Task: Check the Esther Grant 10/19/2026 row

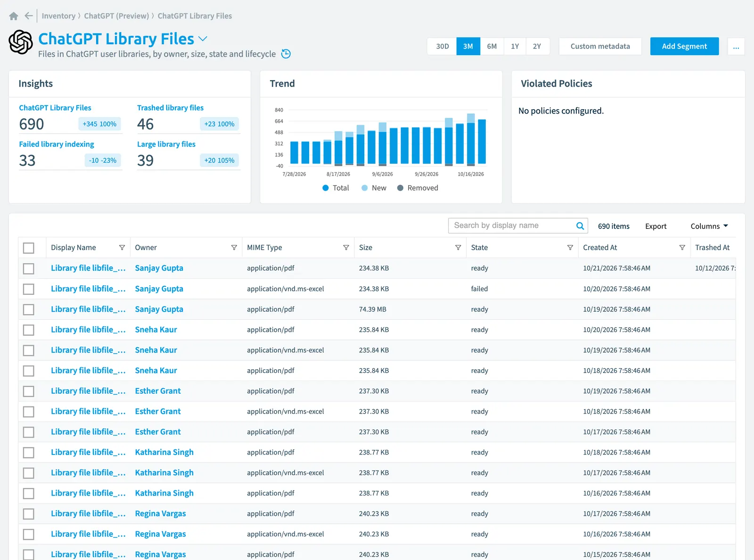Action: (x=29, y=391)
